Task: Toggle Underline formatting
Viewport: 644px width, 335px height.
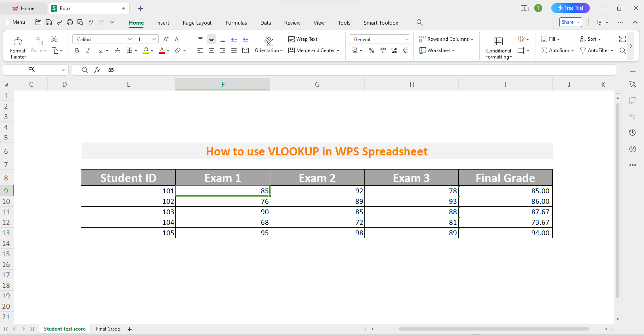Action: (x=101, y=50)
